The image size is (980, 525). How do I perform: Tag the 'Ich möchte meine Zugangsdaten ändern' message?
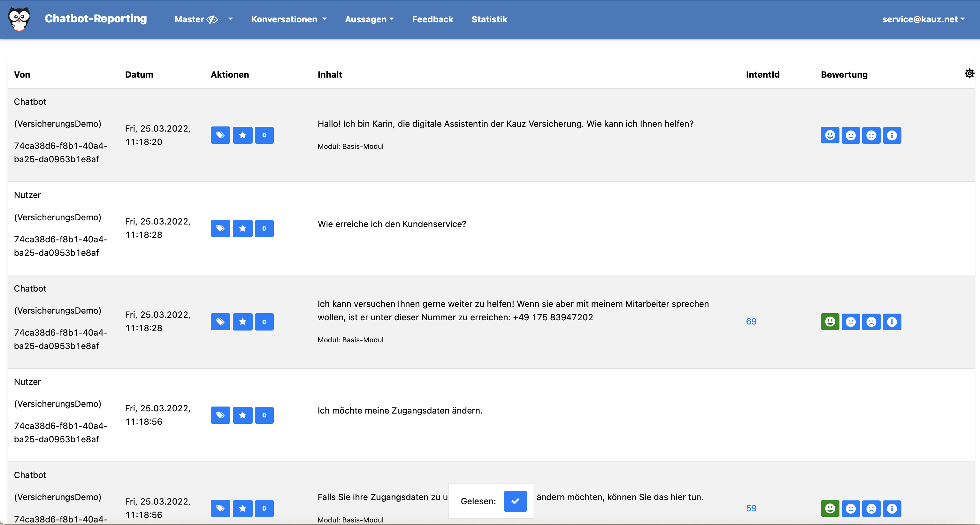pos(220,415)
